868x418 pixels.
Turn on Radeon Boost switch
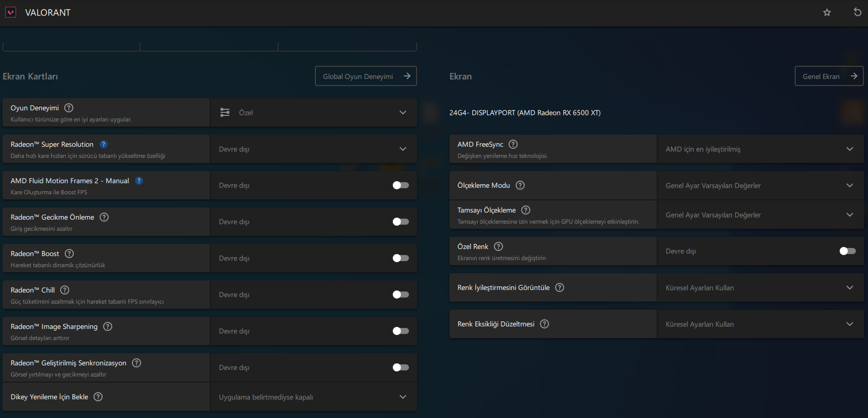pyautogui.click(x=400, y=258)
